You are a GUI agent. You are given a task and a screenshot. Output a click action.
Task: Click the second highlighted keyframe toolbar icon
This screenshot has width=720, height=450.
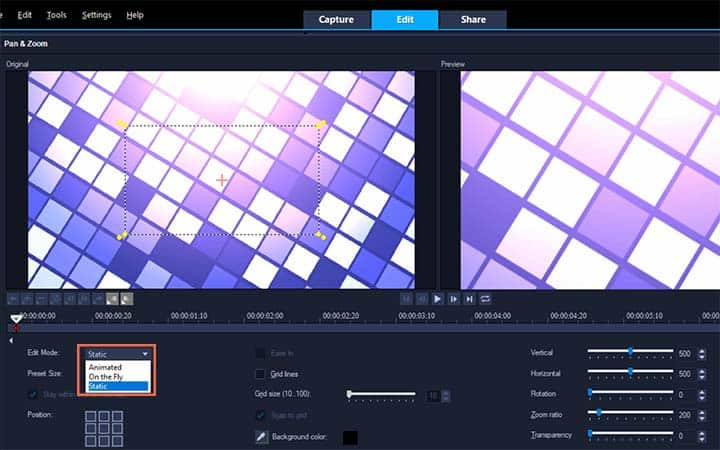click(x=127, y=299)
